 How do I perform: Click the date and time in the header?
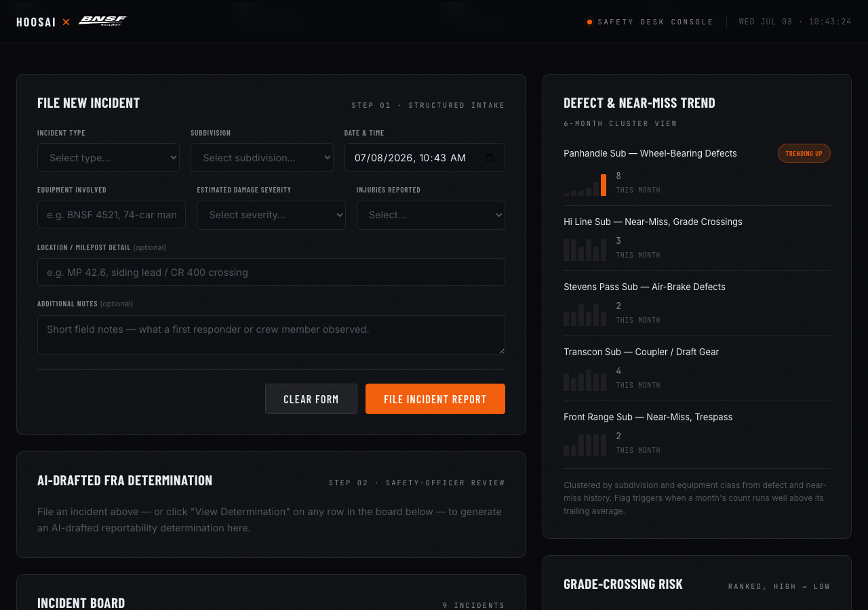coord(795,22)
